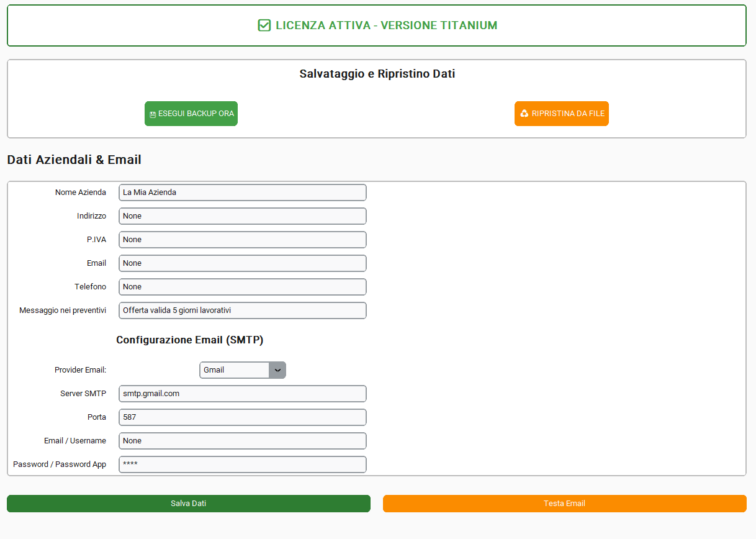Click the floppy disk backup icon
This screenshot has width=756, height=539.
tap(153, 114)
